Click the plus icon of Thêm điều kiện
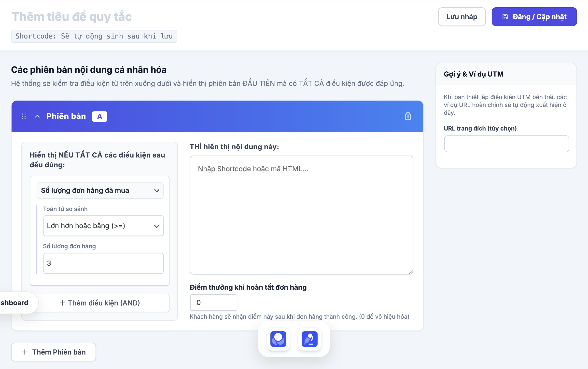 (62, 303)
